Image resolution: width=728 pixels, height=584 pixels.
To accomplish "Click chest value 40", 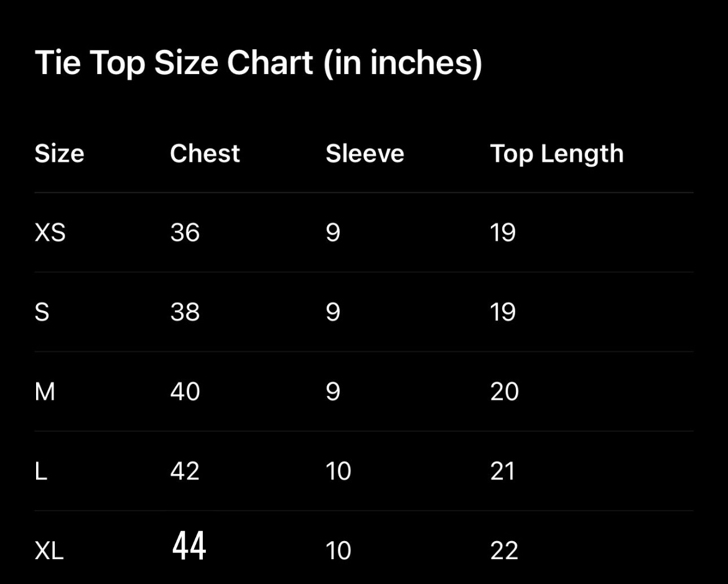I will 185,392.
